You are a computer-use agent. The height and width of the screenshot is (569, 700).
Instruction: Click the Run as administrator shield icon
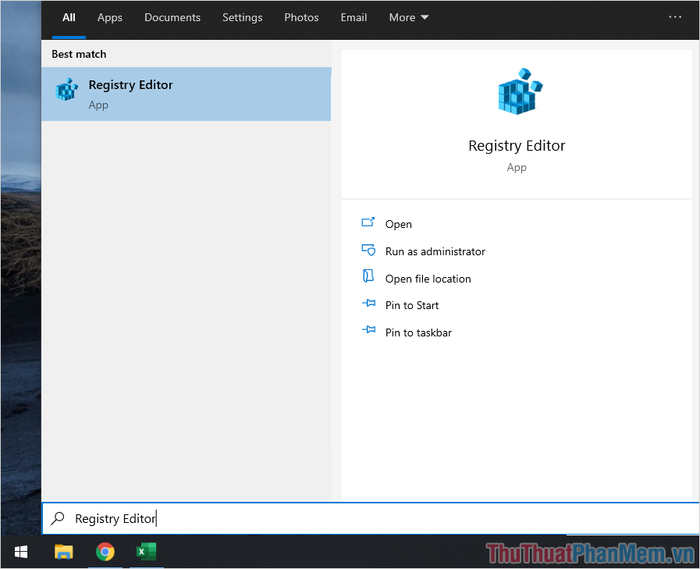[x=368, y=249]
